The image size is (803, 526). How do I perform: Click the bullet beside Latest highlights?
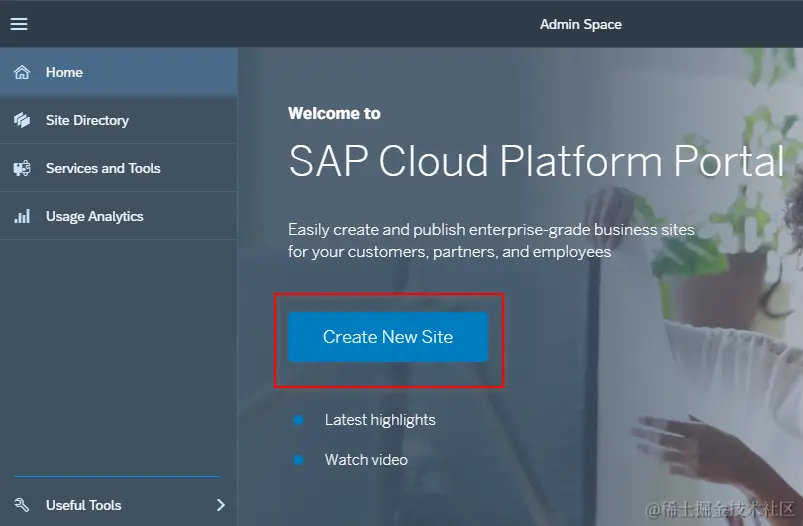(x=298, y=420)
